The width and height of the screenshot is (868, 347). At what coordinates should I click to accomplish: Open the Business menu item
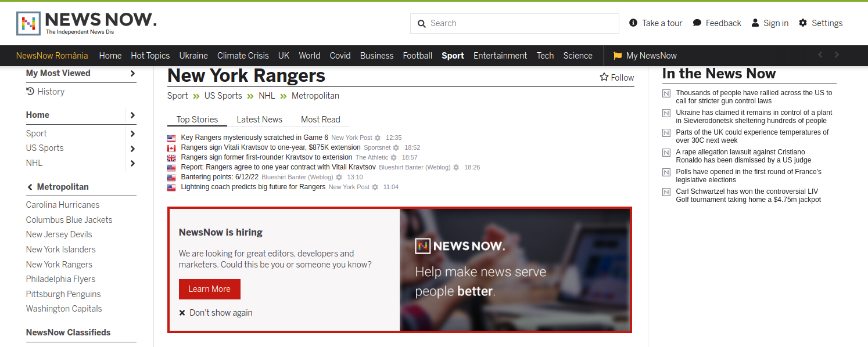377,56
